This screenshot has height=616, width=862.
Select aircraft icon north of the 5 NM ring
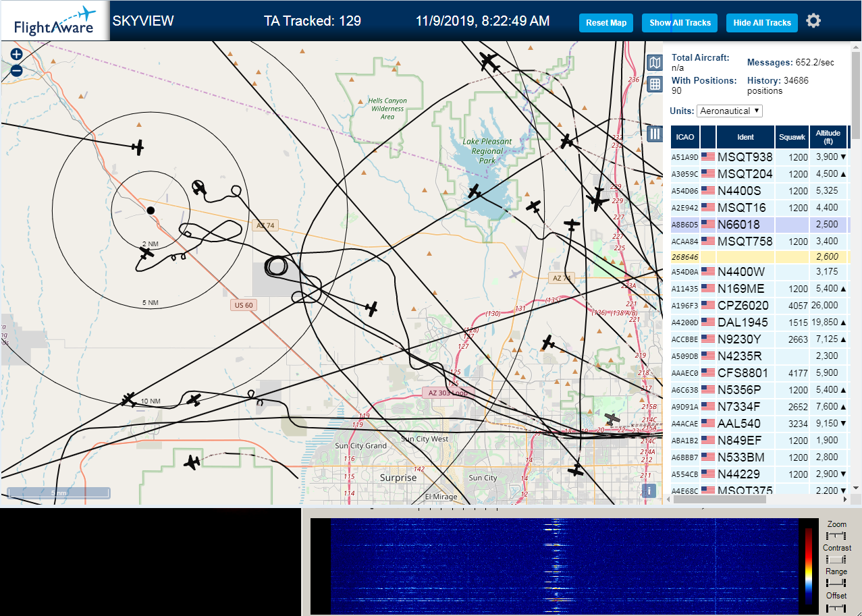click(138, 146)
